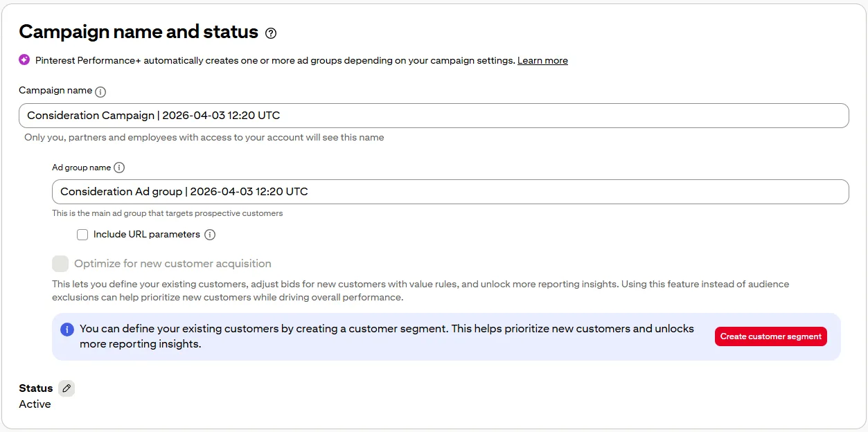Click the help icon beside the section heading
868x432 pixels.
[271, 33]
